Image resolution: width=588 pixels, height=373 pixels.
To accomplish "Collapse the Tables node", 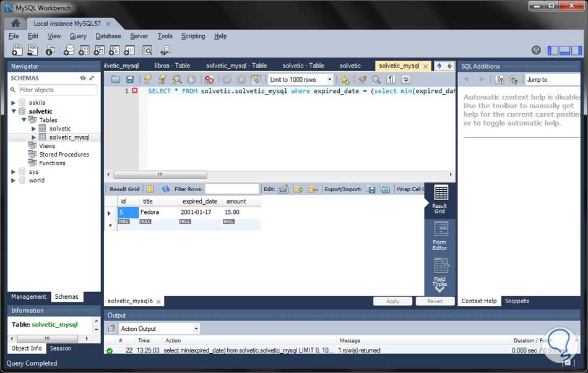I will (x=24, y=120).
